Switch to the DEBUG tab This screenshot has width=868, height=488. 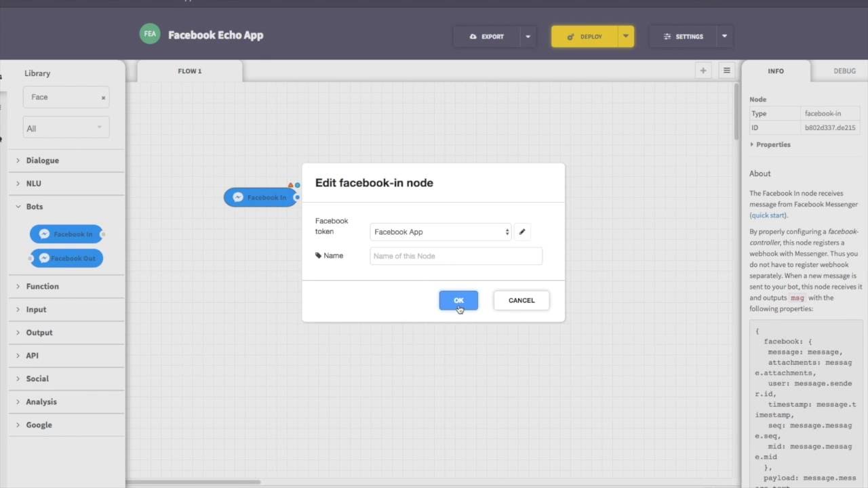(x=844, y=71)
